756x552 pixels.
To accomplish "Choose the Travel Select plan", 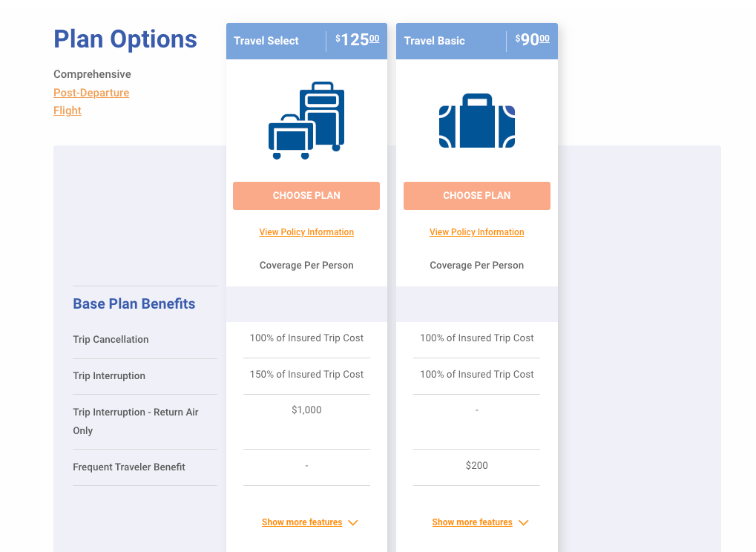I will click(x=306, y=195).
